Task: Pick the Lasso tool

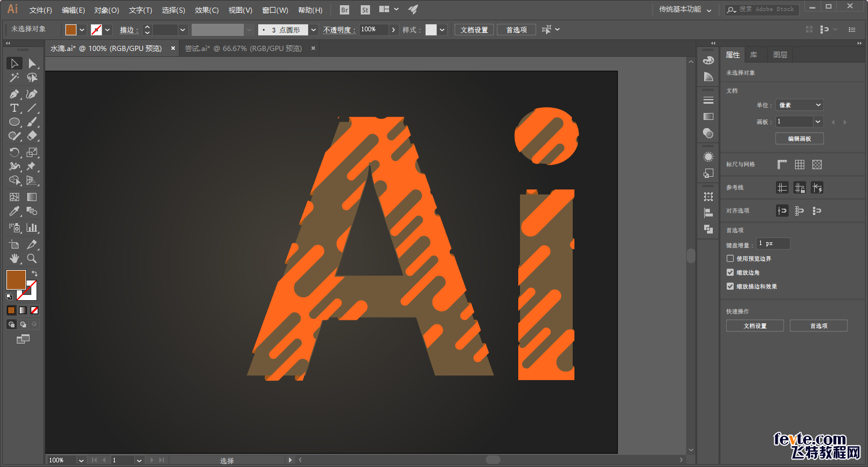Action: point(32,78)
